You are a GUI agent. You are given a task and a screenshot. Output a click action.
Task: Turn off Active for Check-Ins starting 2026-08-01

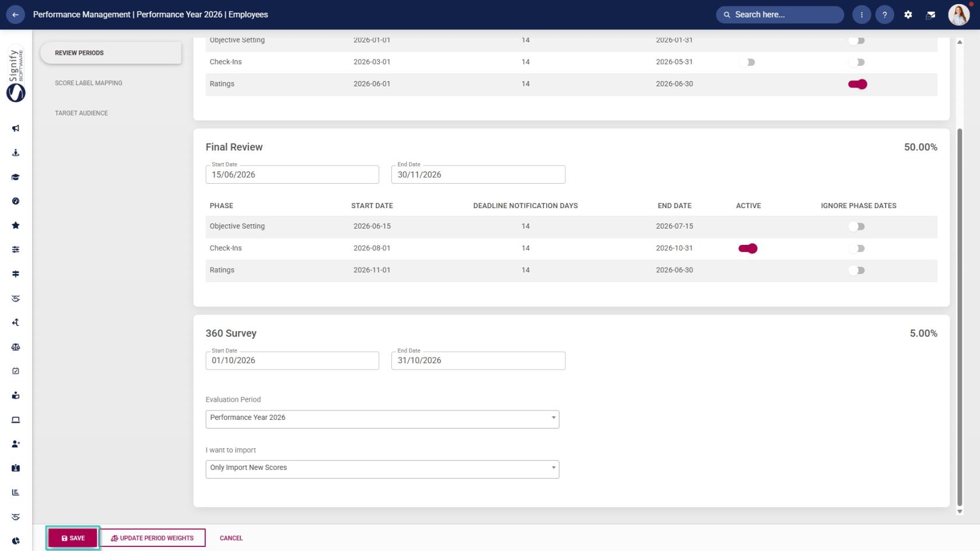748,248
